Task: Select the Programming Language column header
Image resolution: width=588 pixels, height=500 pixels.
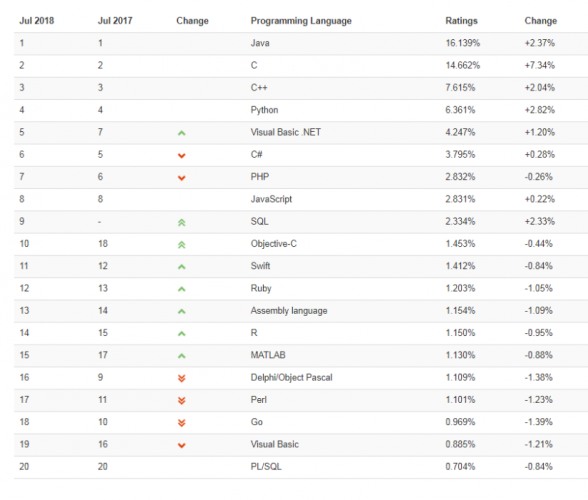Action: [x=301, y=21]
